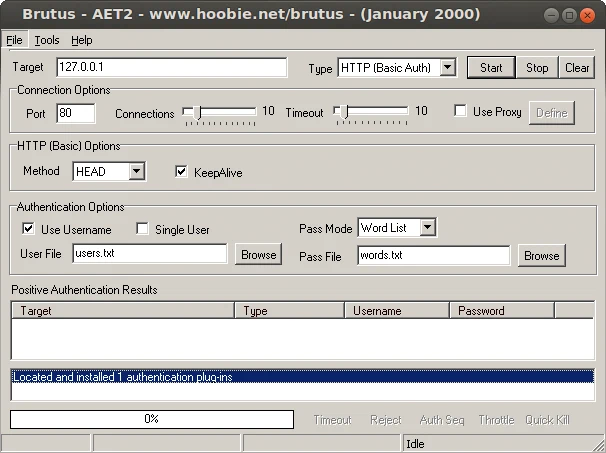Click the User File field
Screen dimensions: 606x453
pos(150,254)
